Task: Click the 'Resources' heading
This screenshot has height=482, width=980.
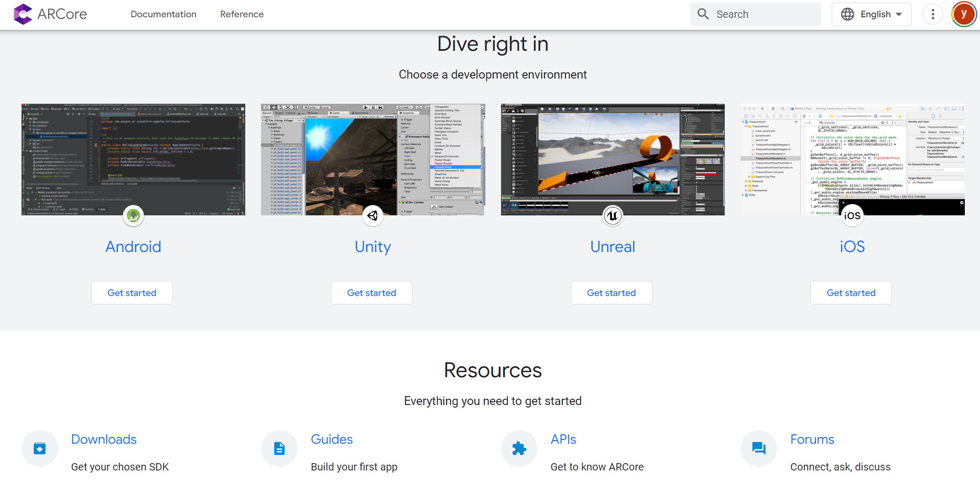Action: [x=493, y=370]
